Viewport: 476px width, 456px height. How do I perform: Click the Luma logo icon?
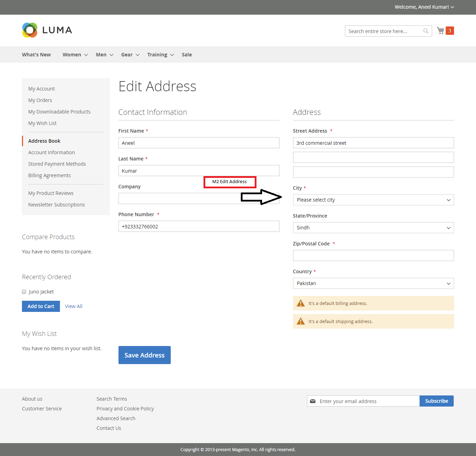(30, 30)
